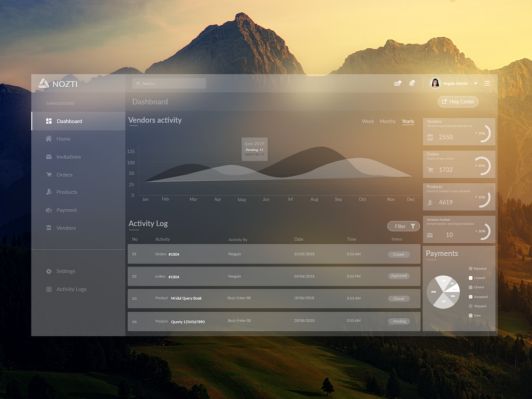Open the Help Center
This screenshot has height=399, width=532.
(x=458, y=102)
